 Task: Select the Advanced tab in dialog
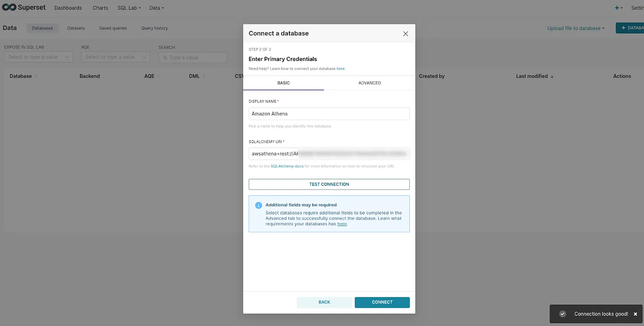click(369, 83)
